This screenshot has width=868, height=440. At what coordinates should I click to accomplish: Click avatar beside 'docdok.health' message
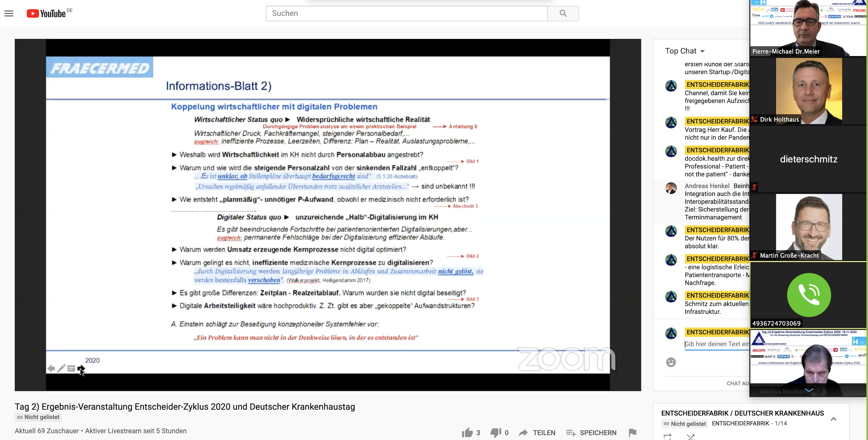click(671, 152)
